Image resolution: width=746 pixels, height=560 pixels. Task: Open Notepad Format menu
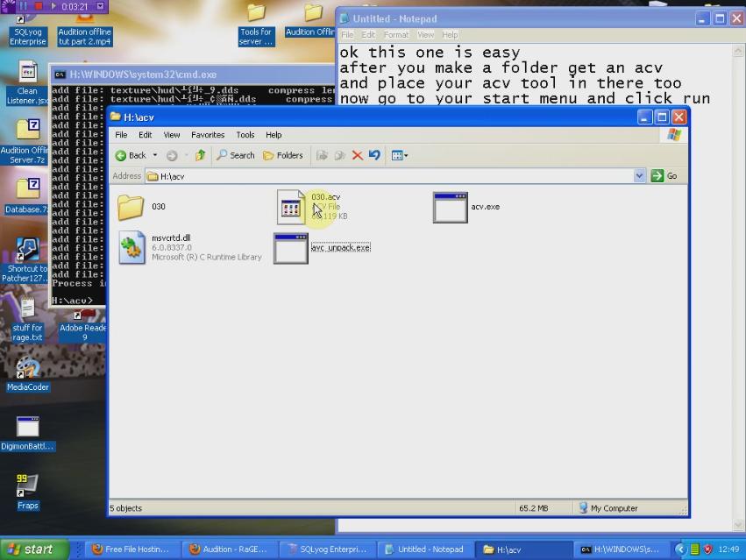point(396,35)
